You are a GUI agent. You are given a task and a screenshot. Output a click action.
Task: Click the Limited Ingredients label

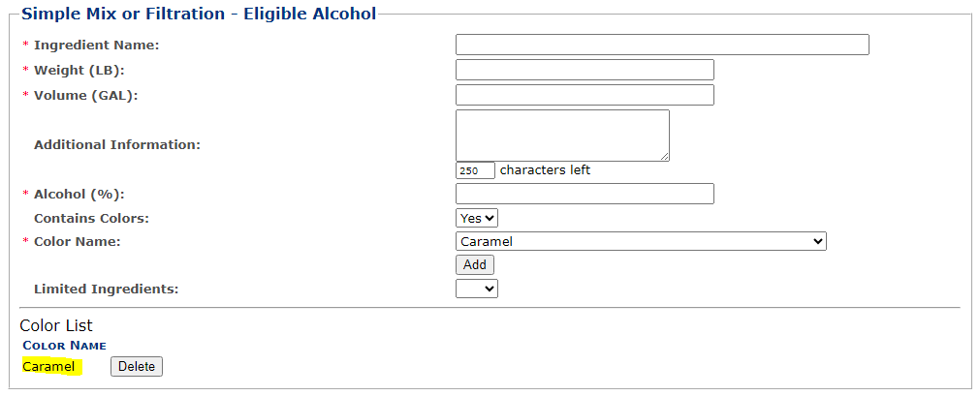point(106,289)
